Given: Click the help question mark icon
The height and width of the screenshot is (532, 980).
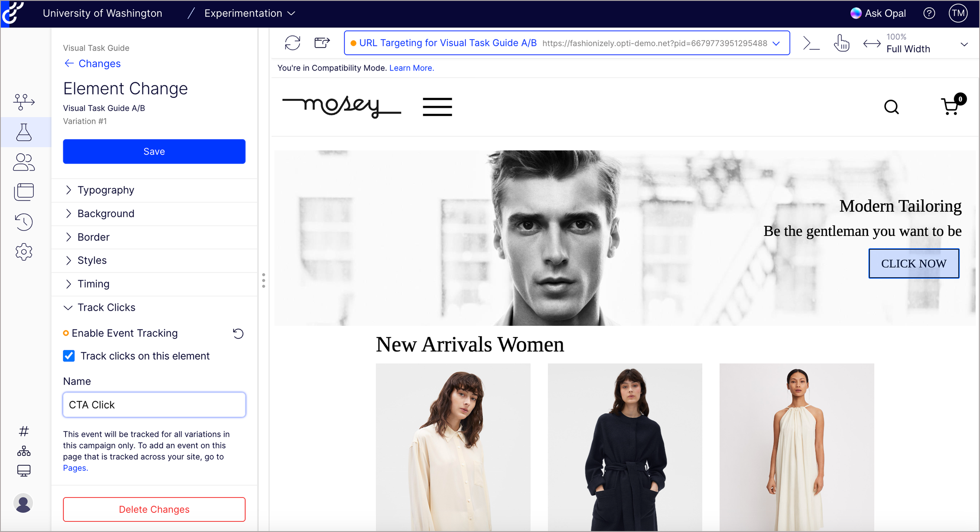Looking at the screenshot, I should click(x=929, y=13).
